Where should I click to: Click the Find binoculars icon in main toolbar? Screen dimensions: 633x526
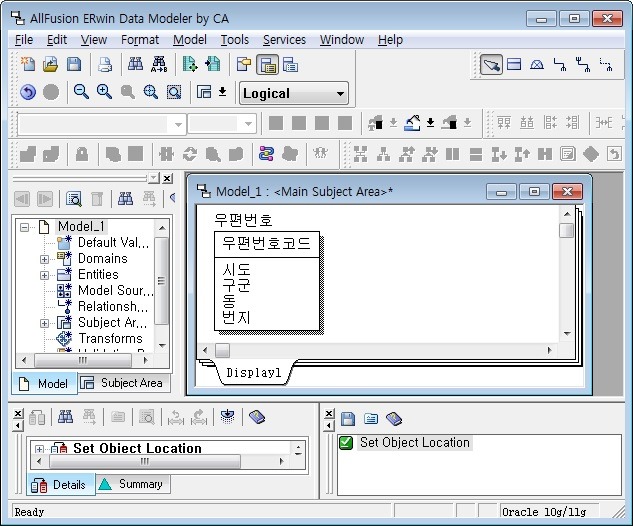tap(135, 65)
